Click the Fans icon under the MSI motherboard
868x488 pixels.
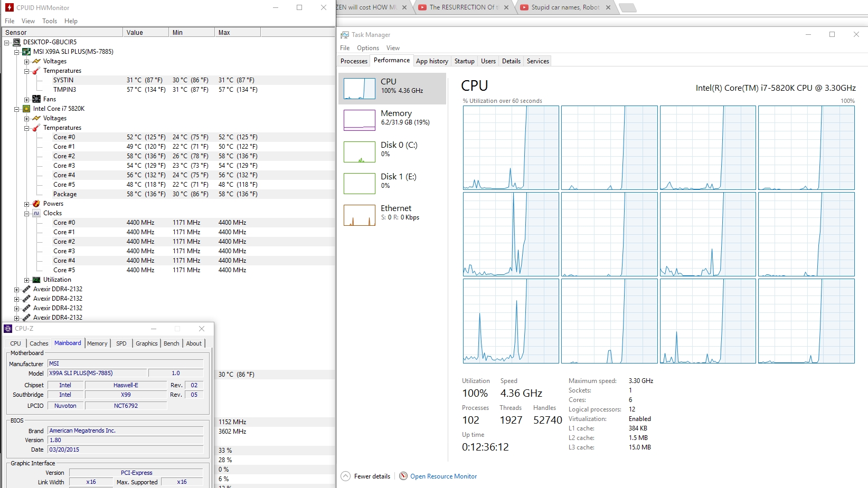[x=36, y=99]
